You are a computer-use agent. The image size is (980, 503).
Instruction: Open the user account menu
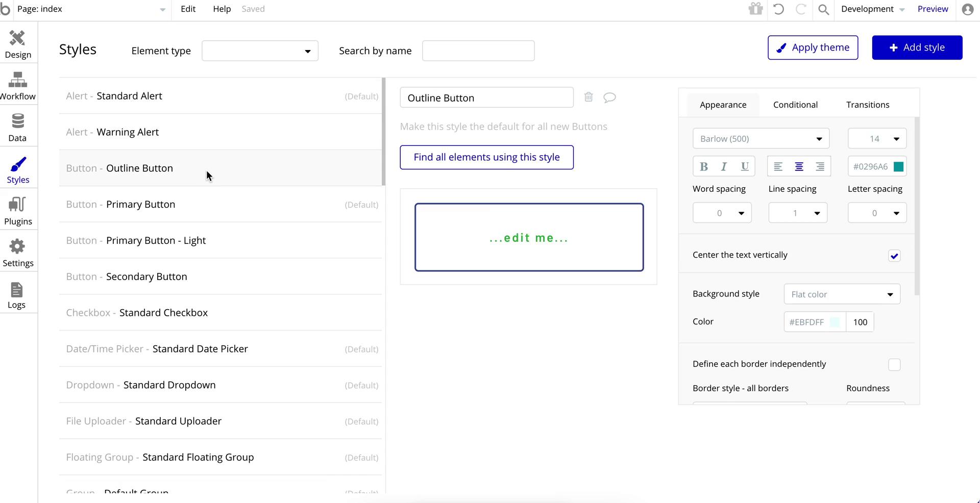(967, 9)
